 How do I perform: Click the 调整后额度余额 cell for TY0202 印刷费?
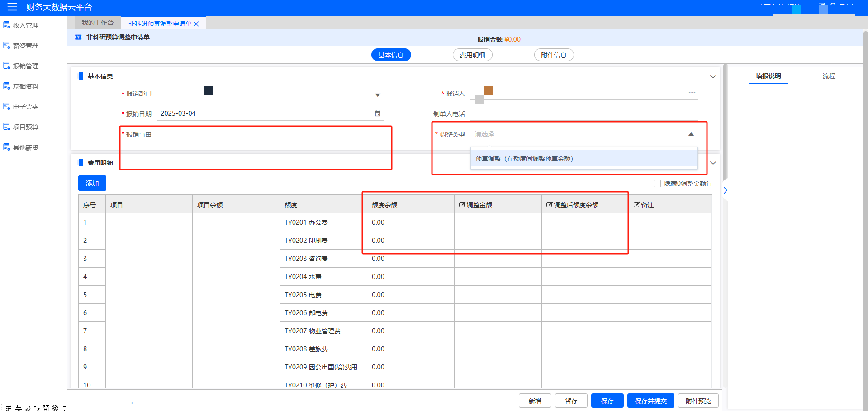point(585,241)
